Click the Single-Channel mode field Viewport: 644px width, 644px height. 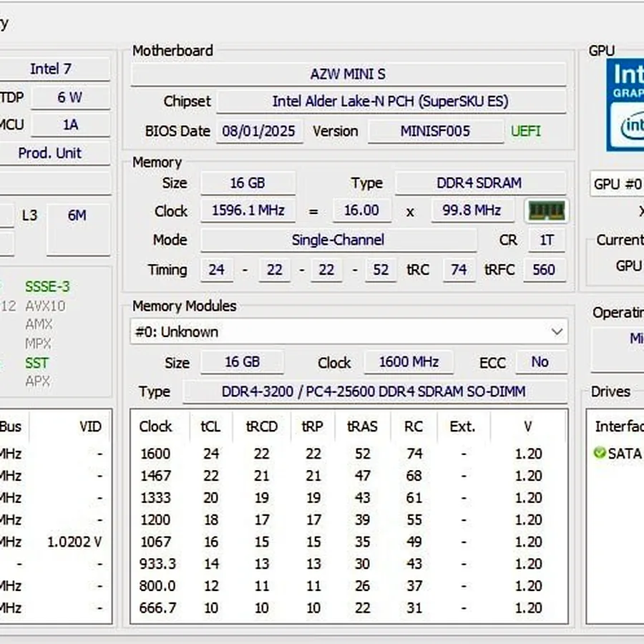pyautogui.click(x=339, y=240)
